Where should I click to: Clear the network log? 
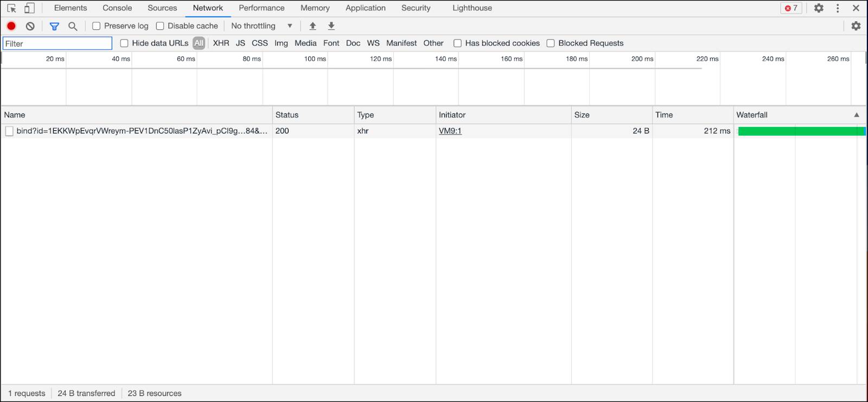[30, 26]
